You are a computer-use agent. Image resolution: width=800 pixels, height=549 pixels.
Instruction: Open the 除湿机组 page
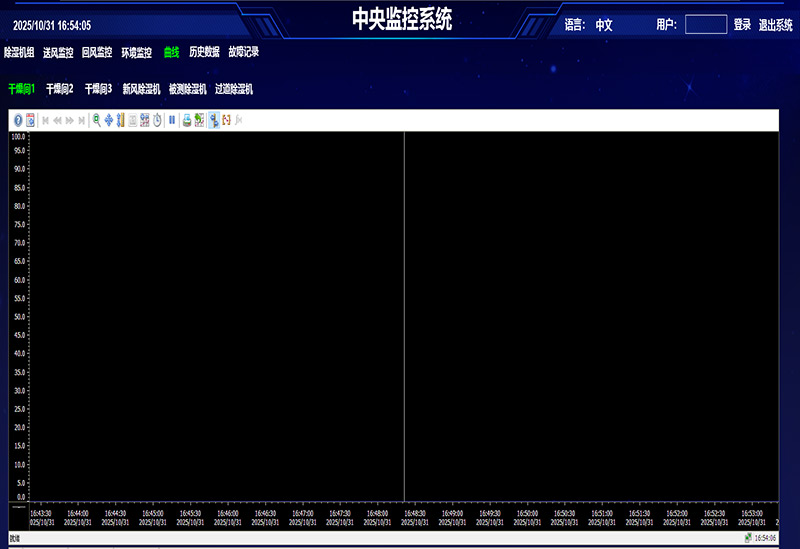[x=19, y=52]
